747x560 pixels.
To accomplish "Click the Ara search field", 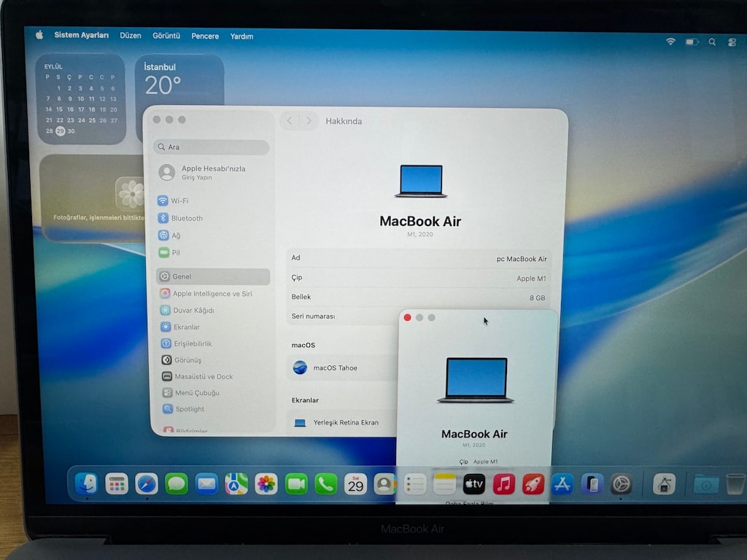I will [x=211, y=147].
